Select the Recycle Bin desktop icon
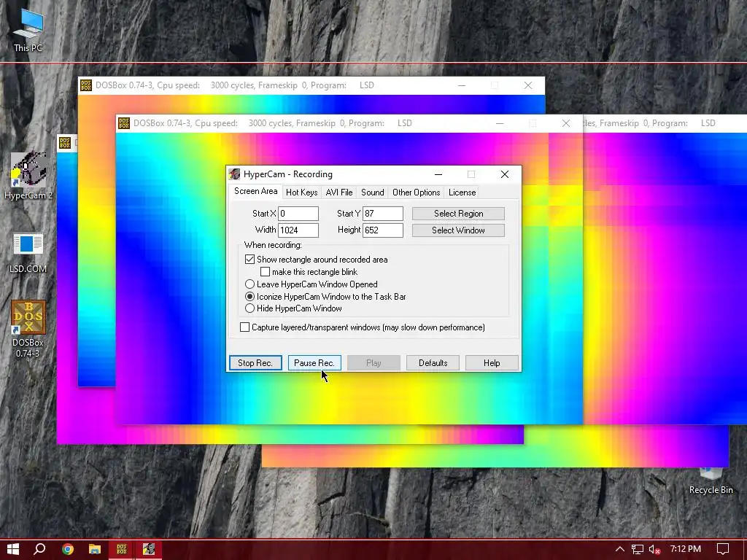 [x=711, y=481]
